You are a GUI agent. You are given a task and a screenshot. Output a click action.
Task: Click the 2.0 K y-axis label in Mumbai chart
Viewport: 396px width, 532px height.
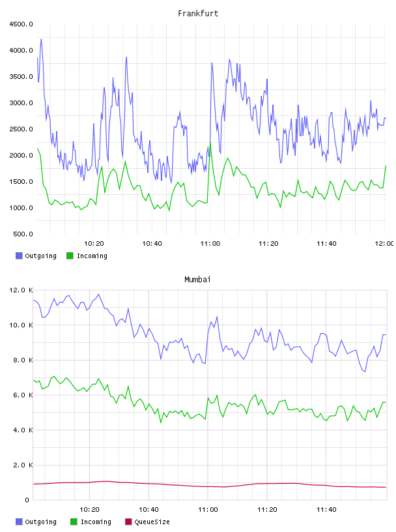[23, 465]
